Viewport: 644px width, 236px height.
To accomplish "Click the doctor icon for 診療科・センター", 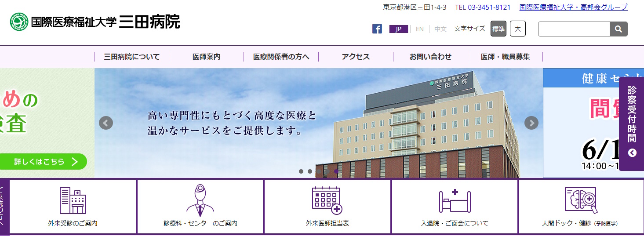I will click(x=200, y=200).
